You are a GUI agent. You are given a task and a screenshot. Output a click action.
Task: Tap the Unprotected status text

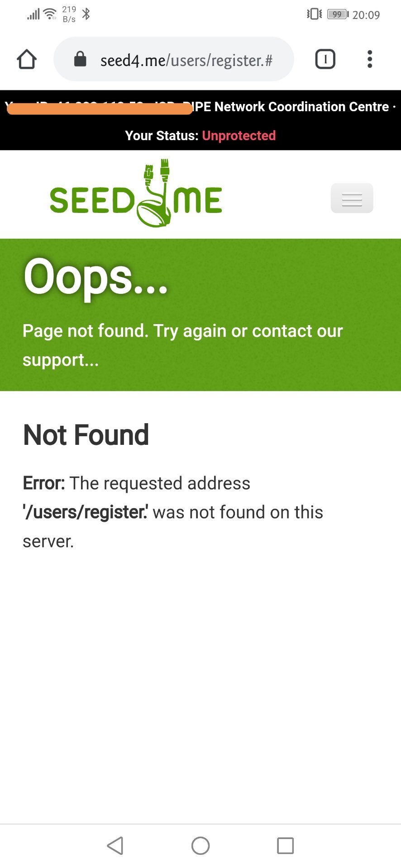click(x=239, y=136)
